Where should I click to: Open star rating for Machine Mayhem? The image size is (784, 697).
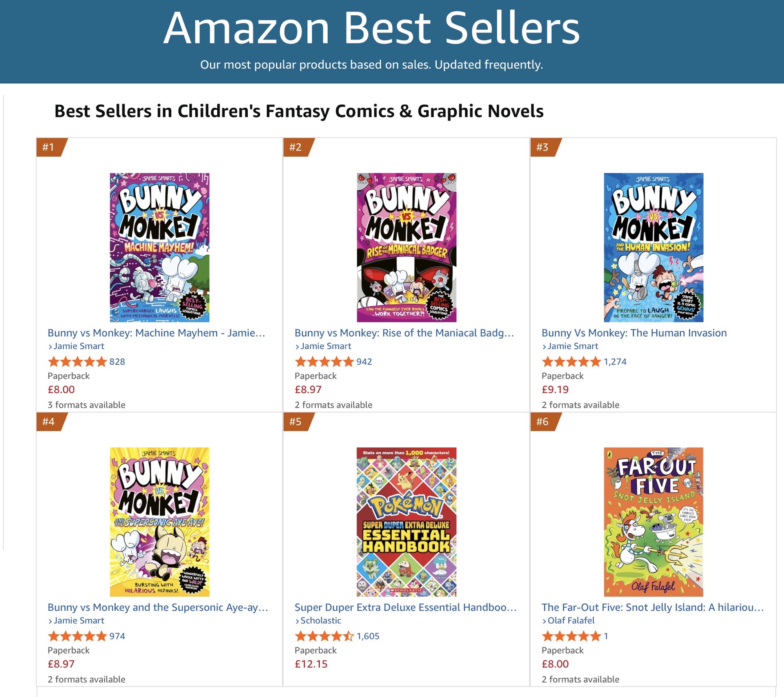[x=77, y=362]
